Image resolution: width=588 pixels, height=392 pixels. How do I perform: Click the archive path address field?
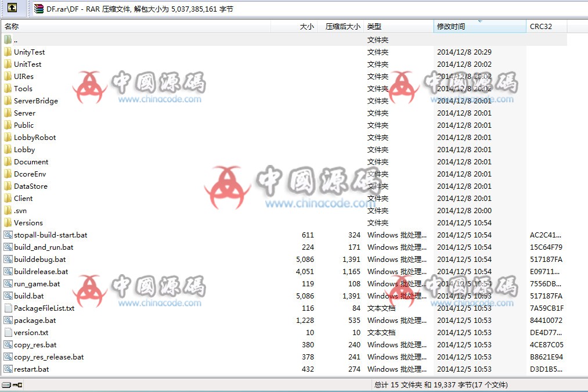coord(310,9)
